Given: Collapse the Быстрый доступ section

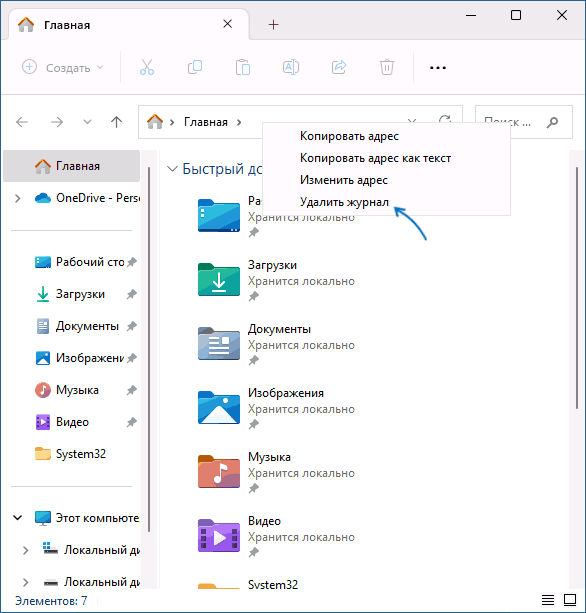Looking at the screenshot, I should 172,169.
